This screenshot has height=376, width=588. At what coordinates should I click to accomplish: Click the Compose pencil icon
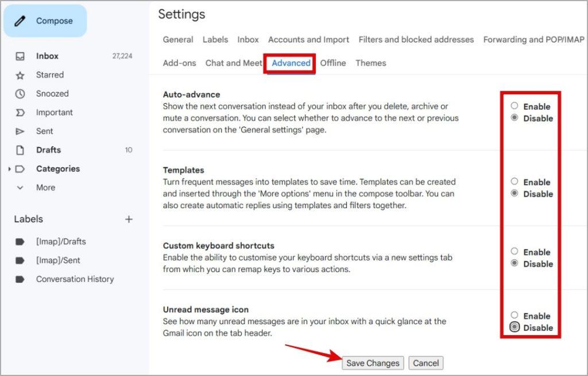tap(20, 21)
